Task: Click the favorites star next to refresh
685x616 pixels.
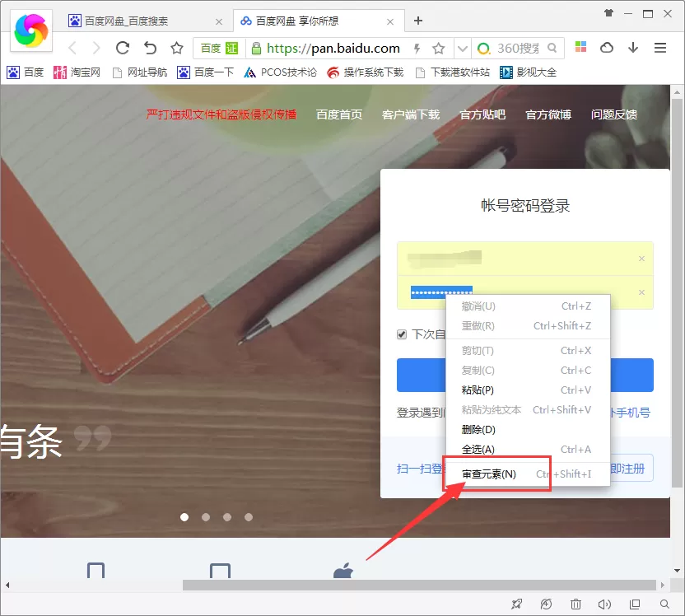Action: click(177, 48)
